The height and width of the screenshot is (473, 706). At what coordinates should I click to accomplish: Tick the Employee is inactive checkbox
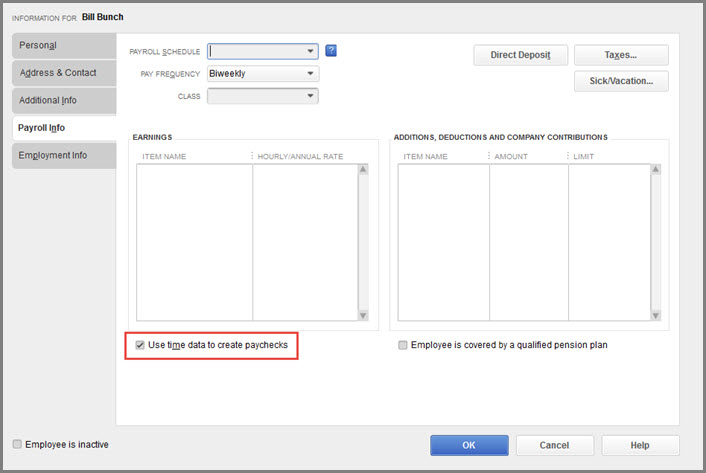point(17,444)
